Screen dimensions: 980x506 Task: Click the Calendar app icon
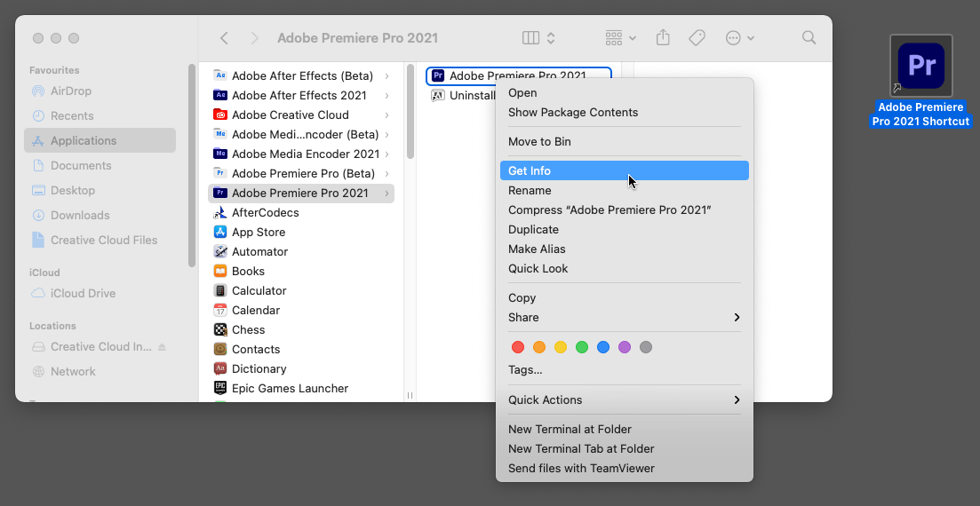coord(220,310)
